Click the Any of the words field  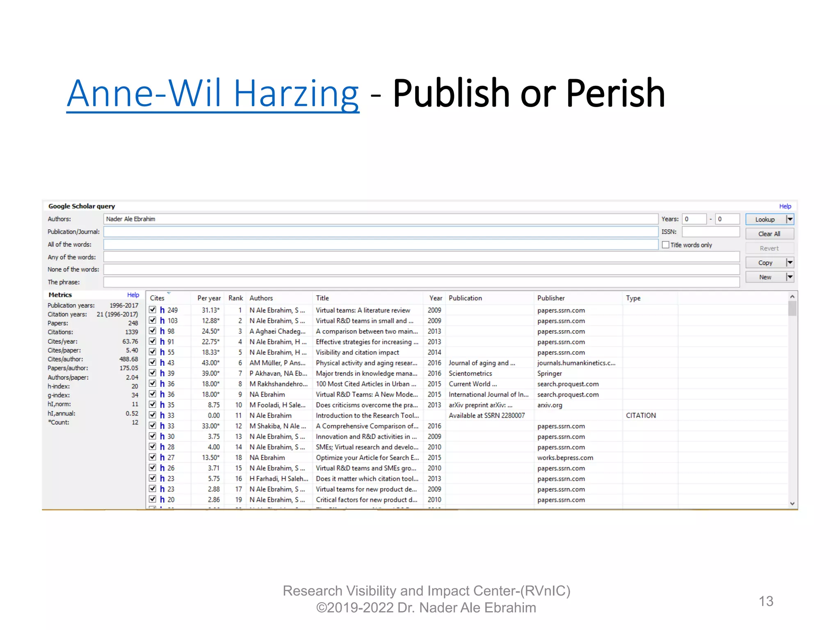pyautogui.click(x=422, y=257)
